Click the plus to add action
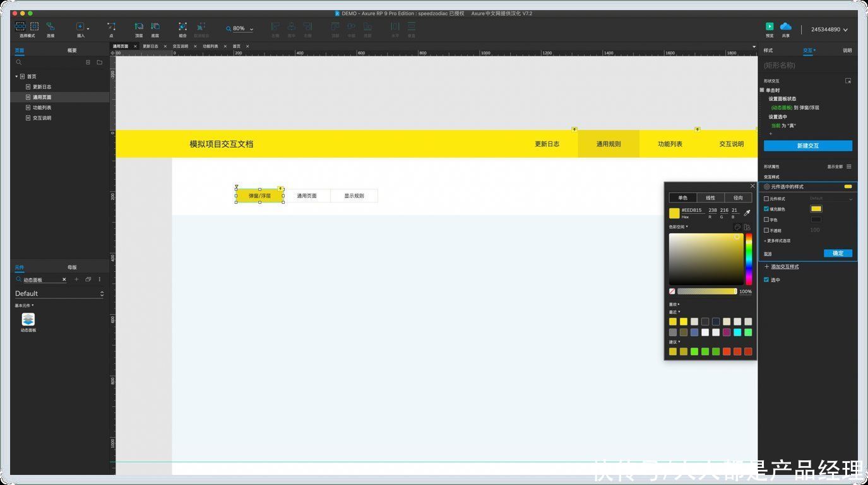Screen dimensions: 868x485 (771, 134)
